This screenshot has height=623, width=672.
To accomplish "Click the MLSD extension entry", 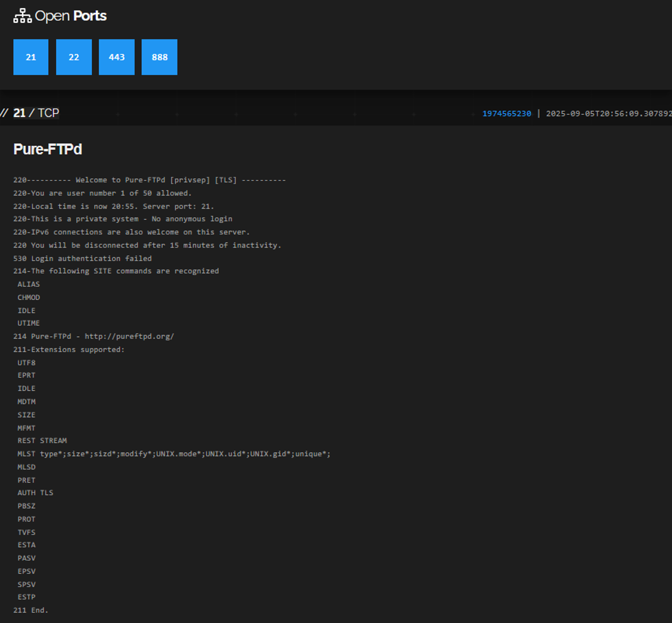I will [x=26, y=467].
